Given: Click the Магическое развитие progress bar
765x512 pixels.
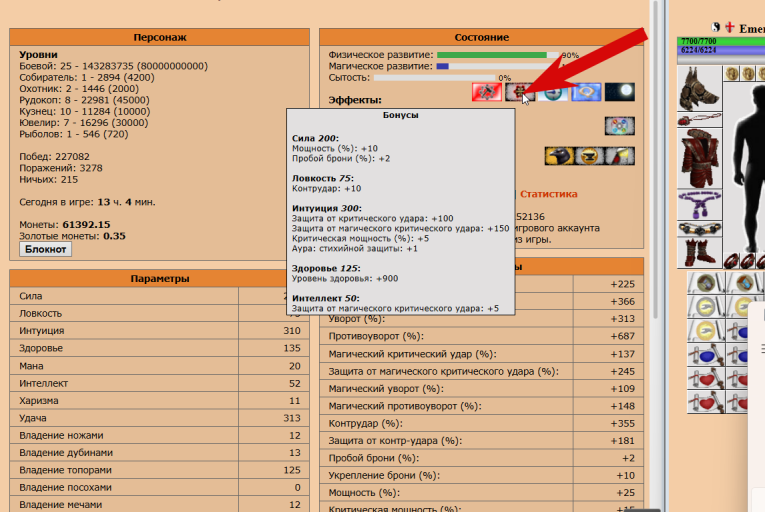Looking at the screenshot, I should click(498, 66).
